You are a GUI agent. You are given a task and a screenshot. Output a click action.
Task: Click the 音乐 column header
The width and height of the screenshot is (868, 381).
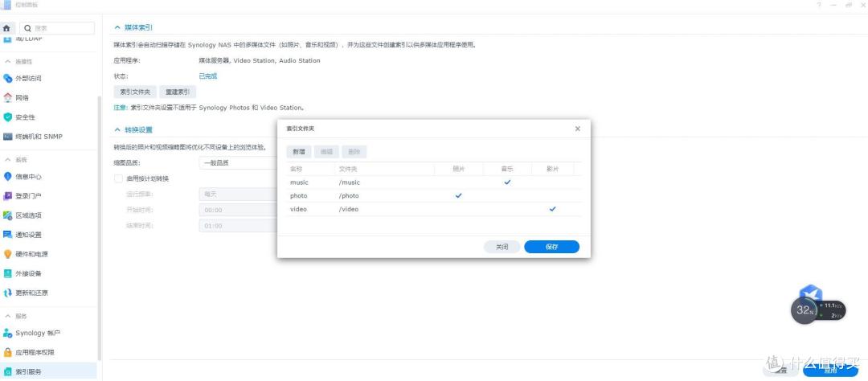(x=507, y=169)
